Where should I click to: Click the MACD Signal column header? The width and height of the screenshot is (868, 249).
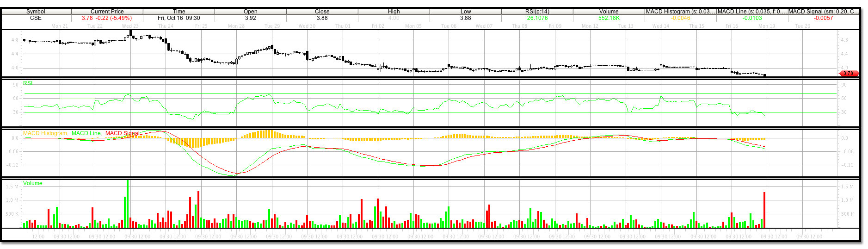823,12
